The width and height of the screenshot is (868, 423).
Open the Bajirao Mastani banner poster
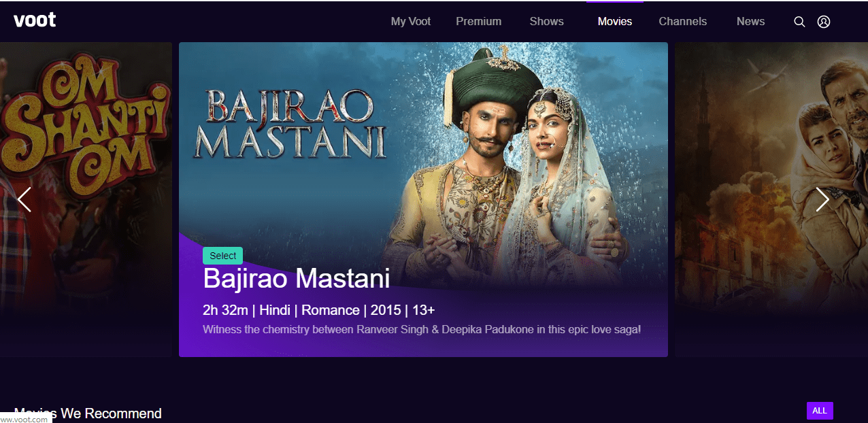click(x=423, y=199)
